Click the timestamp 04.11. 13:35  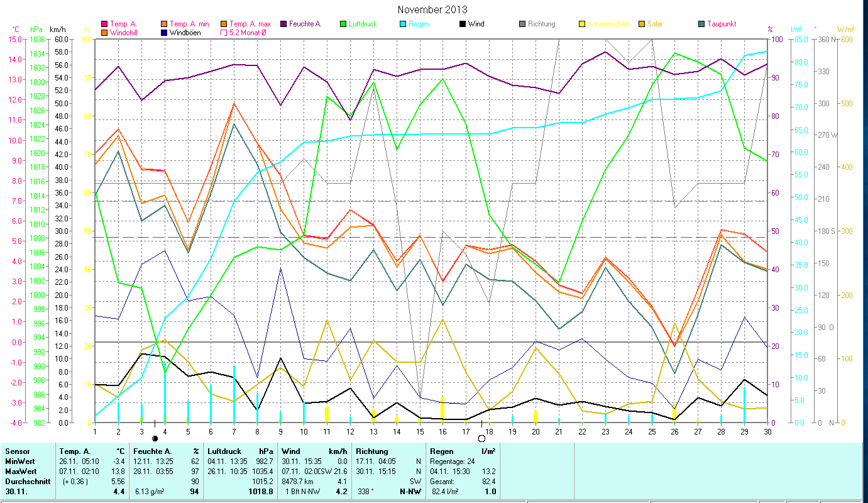click(x=227, y=461)
